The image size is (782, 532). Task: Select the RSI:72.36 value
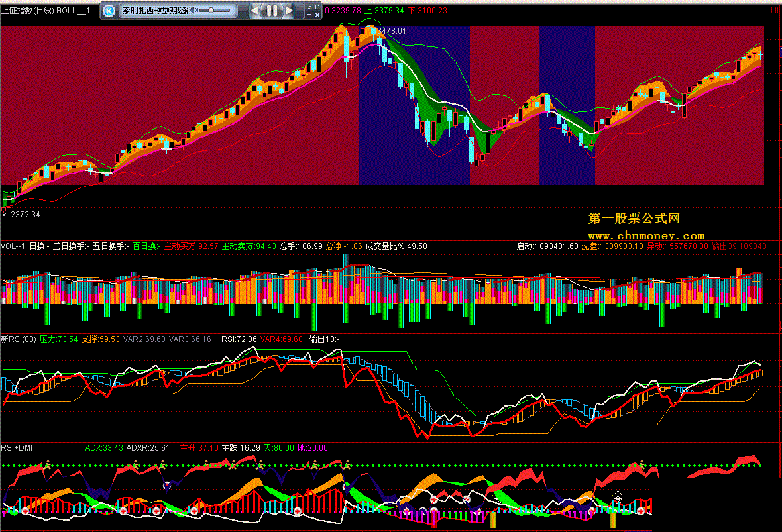(x=239, y=339)
